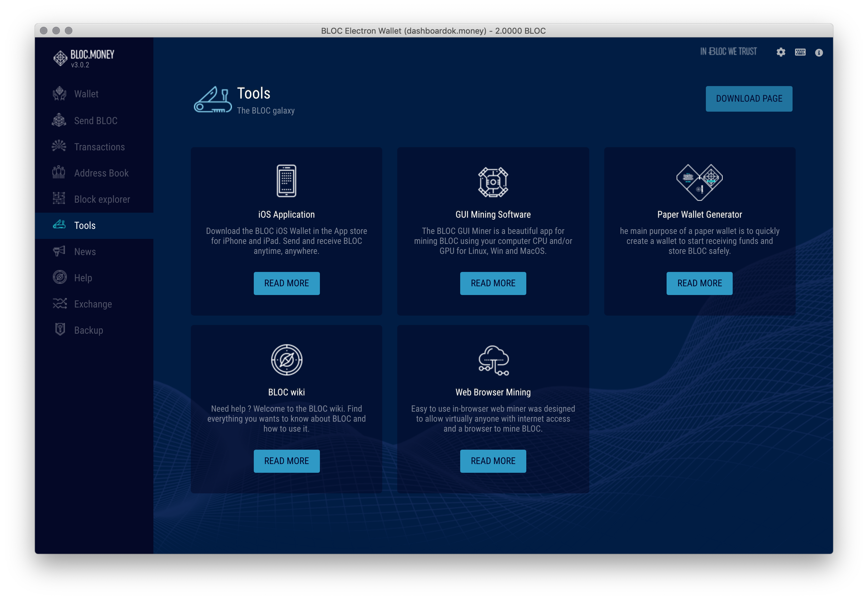Click the Web Browser Mining cloud icon
The width and height of the screenshot is (868, 600).
pos(493,360)
